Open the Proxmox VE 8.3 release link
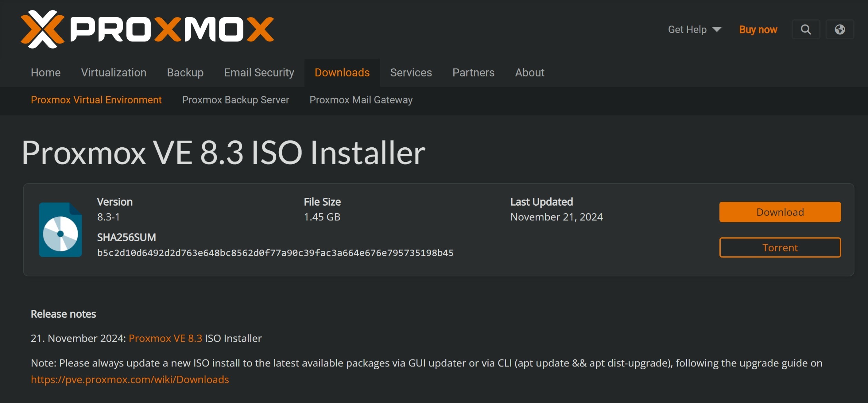This screenshot has width=868, height=403. (x=165, y=338)
